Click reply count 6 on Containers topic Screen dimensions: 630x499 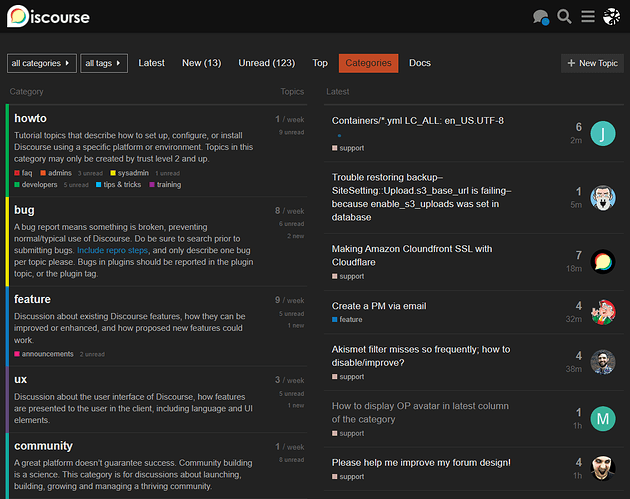pyautogui.click(x=579, y=127)
